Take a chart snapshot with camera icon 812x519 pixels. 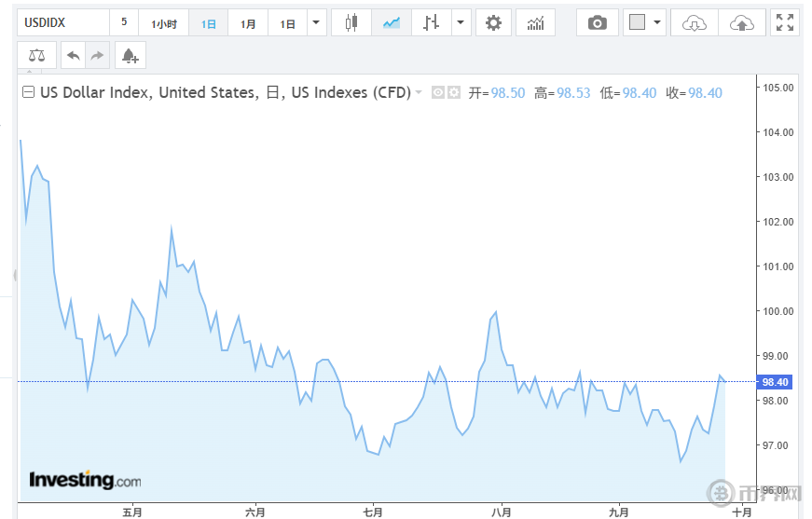click(598, 23)
